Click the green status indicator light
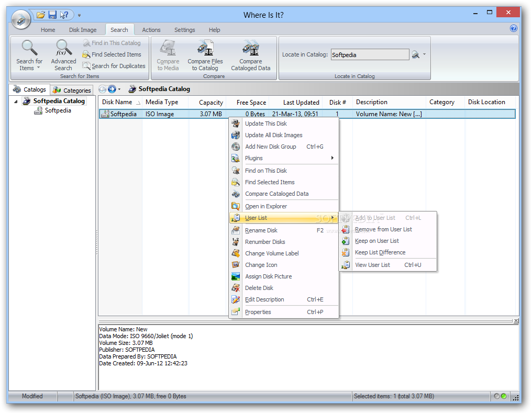The width and height of the screenshot is (532, 414). click(x=504, y=396)
